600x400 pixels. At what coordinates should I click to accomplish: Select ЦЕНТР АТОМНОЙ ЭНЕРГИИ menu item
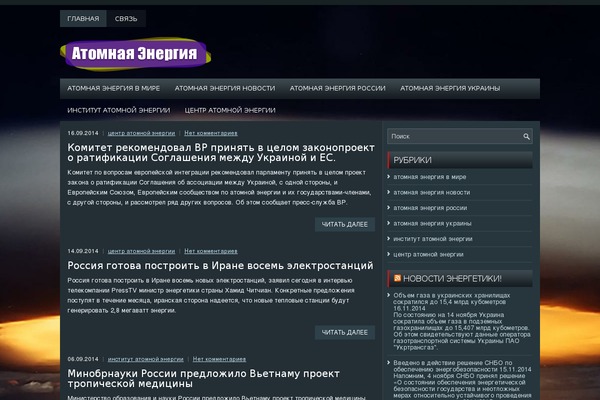point(230,110)
